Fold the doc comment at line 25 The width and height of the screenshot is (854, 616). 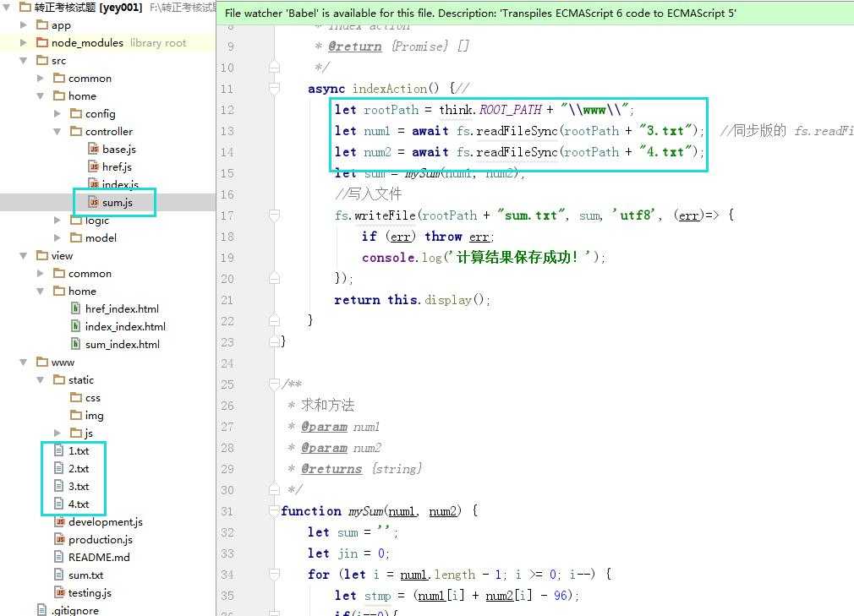point(275,384)
